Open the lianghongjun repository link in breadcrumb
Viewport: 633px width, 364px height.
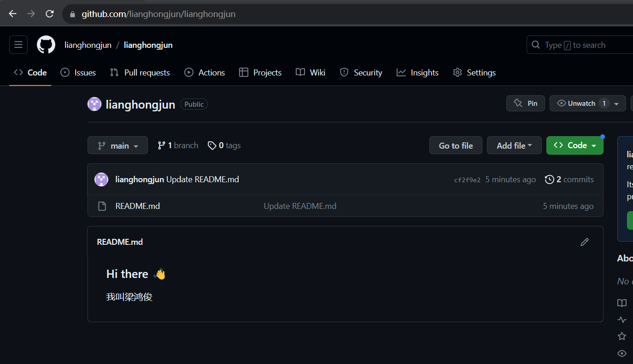(x=148, y=45)
